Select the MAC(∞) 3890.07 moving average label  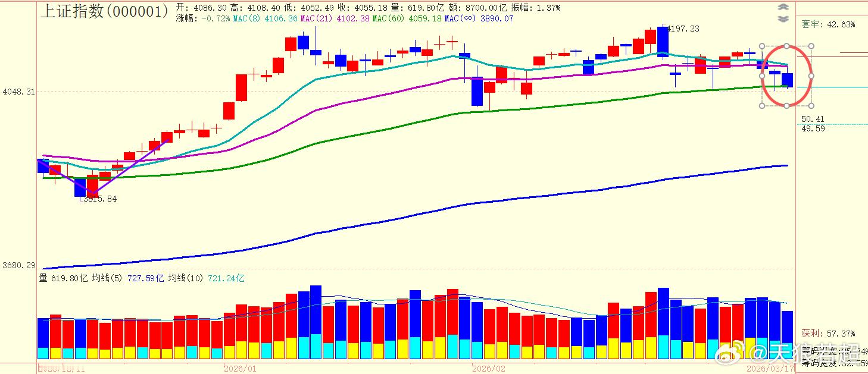[x=479, y=19]
